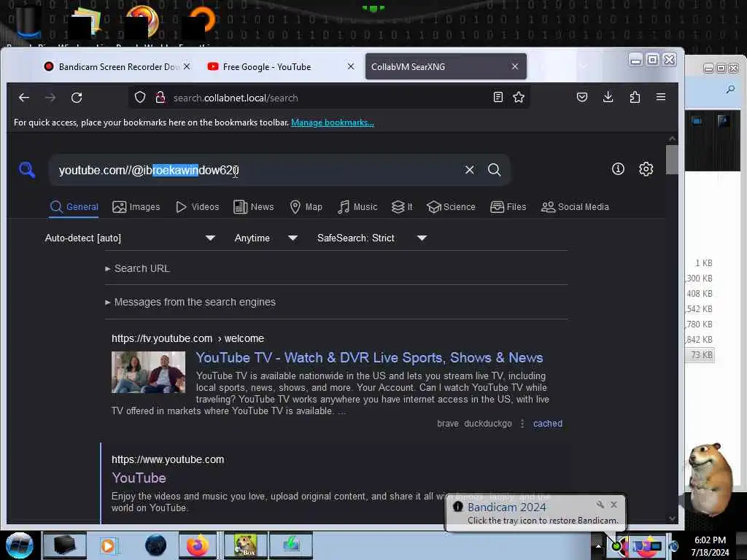Select the Images search category
747x560 pixels.
[x=136, y=207]
